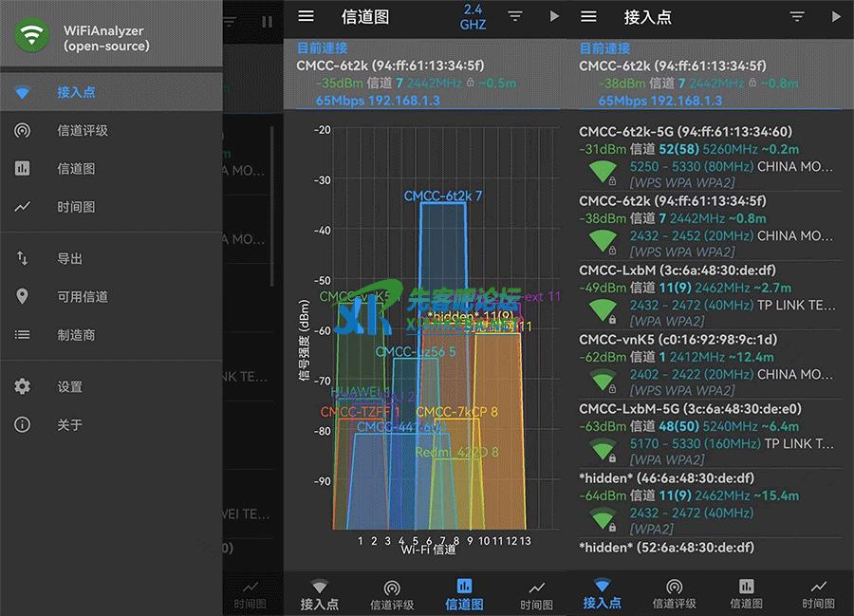Open 设置 from the side drawer
Viewport: 854px width, 616px height.
69,387
